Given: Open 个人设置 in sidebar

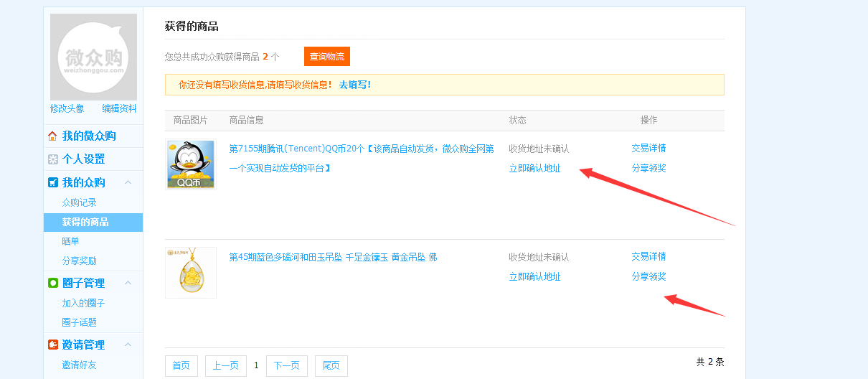Looking at the screenshot, I should 83,159.
